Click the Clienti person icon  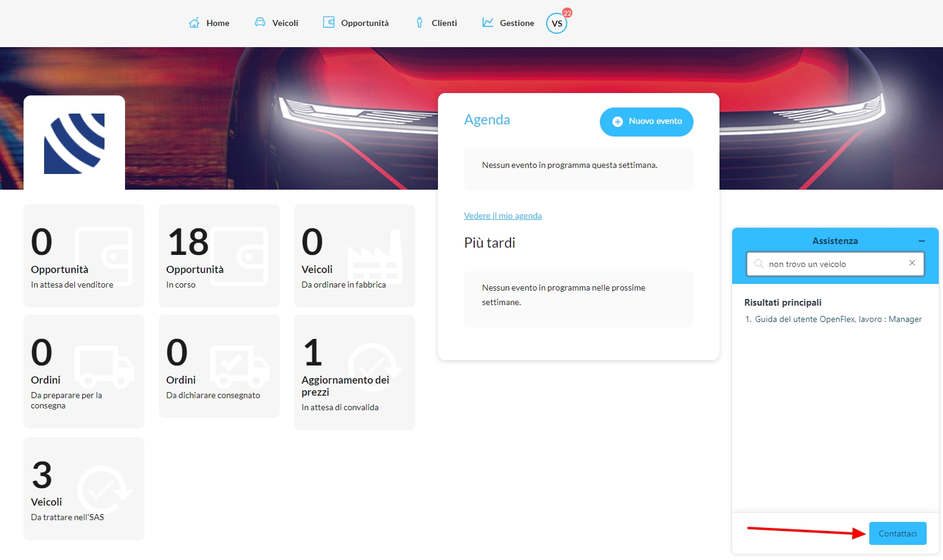click(x=419, y=22)
